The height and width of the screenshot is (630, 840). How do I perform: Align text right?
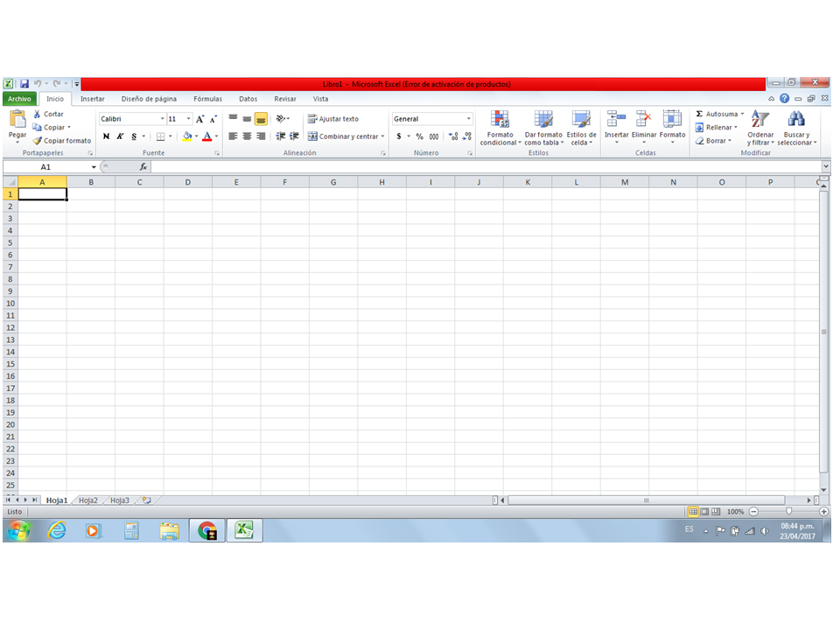coord(261,136)
